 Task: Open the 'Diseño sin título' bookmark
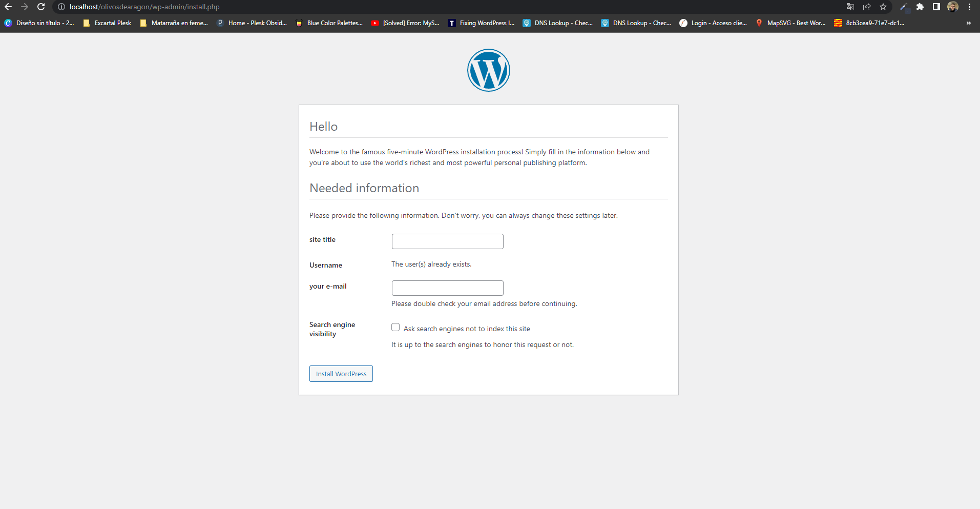[39, 23]
